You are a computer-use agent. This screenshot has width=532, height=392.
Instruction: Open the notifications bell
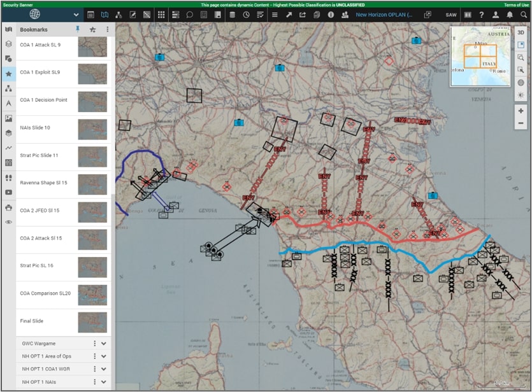click(510, 14)
